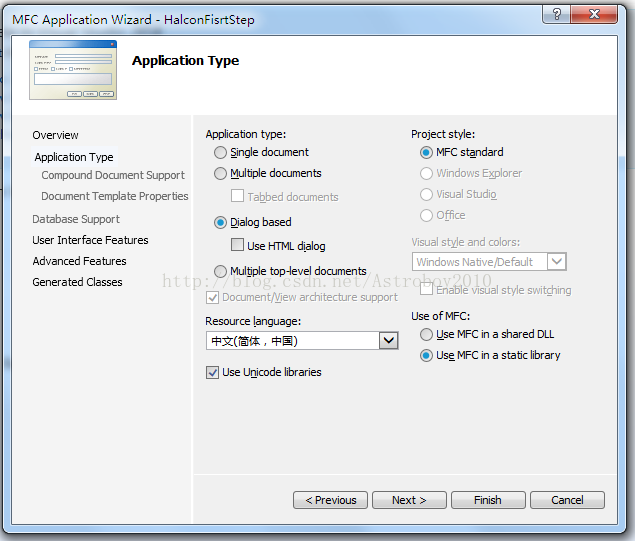This screenshot has height=541, width=635.
Task: Click the 'Resource language:' label
Action: (253, 321)
